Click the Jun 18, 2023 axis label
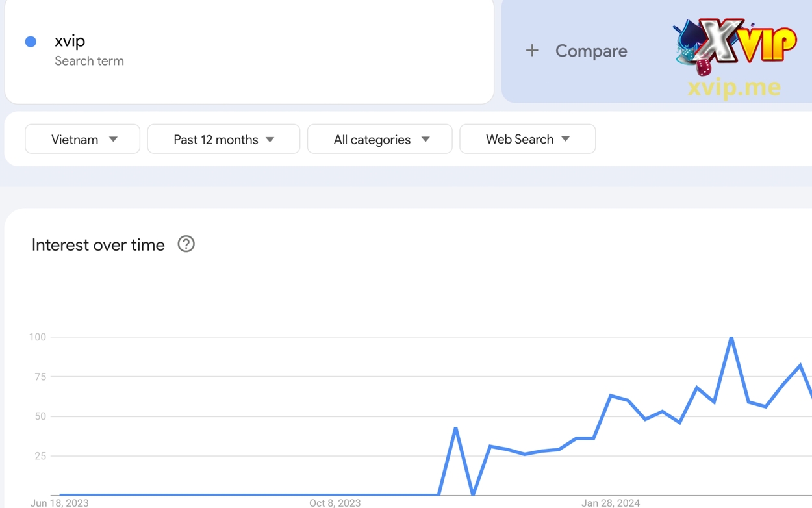Image resolution: width=812 pixels, height=508 pixels. [59, 503]
